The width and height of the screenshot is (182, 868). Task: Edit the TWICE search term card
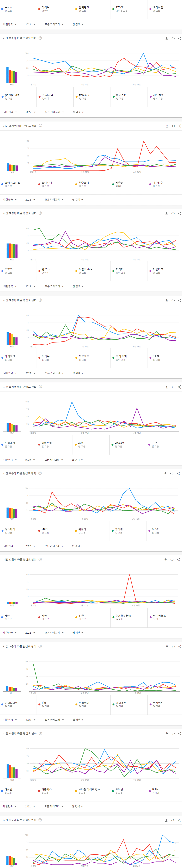(128, 9)
